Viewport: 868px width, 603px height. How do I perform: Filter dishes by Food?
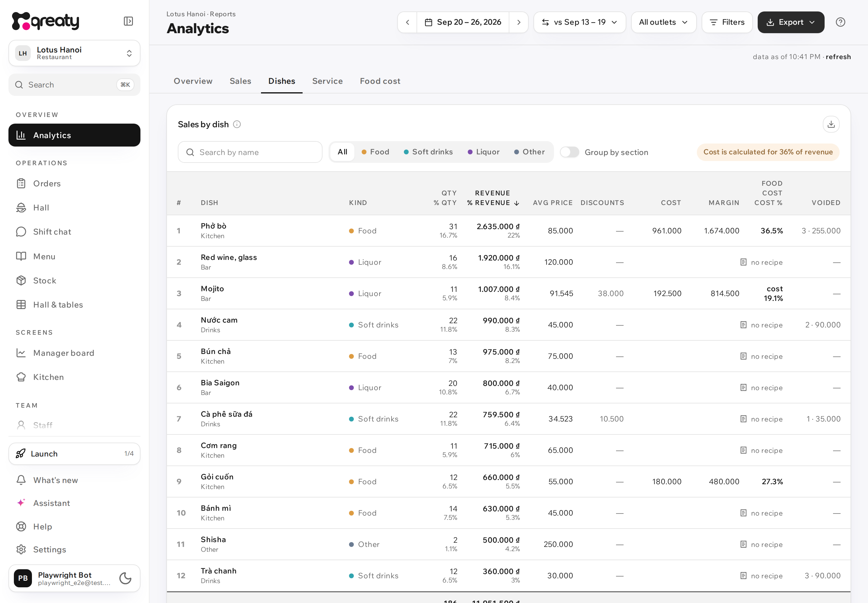click(x=375, y=152)
